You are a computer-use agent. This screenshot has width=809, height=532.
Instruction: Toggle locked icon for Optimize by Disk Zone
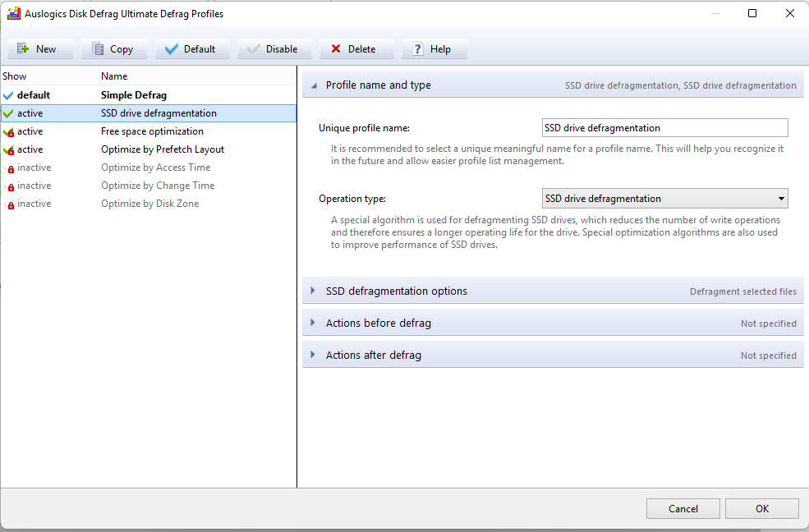(9, 204)
